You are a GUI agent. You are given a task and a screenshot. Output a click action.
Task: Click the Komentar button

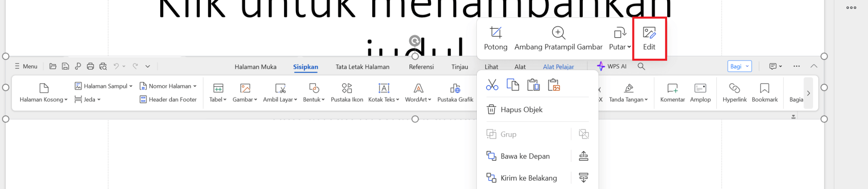coord(672,93)
